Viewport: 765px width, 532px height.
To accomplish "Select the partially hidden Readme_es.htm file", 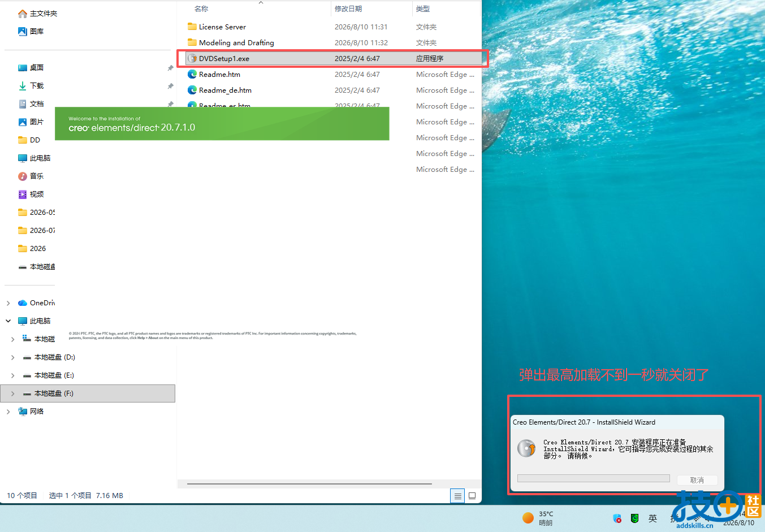I will [224, 105].
